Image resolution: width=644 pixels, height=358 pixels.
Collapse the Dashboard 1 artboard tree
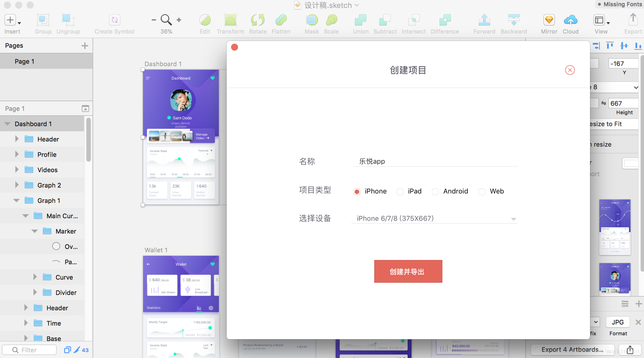coord(7,124)
